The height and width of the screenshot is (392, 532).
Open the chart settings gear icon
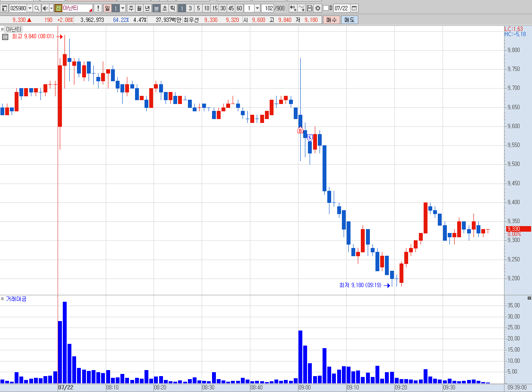click(318, 8)
